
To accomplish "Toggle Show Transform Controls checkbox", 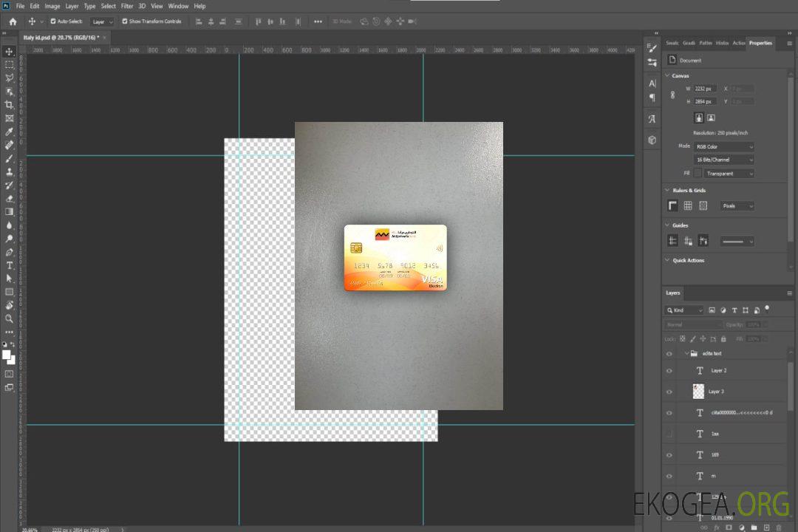I will click(x=125, y=21).
